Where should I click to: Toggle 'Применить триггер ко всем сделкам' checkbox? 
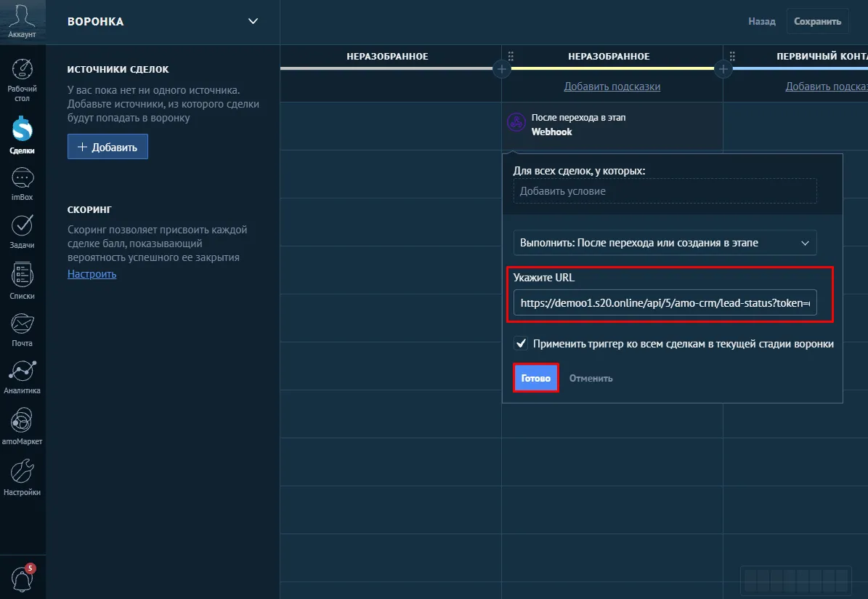pos(521,344)
